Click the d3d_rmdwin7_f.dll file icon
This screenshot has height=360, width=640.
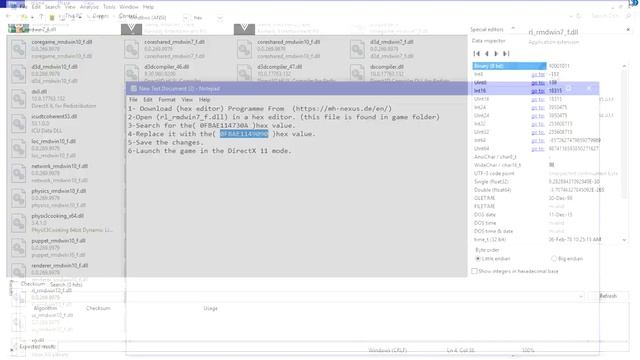coord(357,49)
